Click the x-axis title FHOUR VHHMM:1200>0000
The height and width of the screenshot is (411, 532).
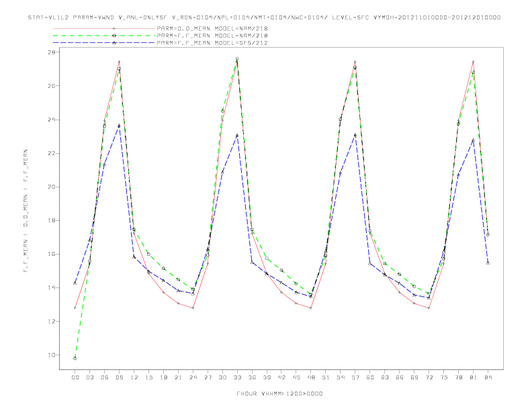(279, 394)
